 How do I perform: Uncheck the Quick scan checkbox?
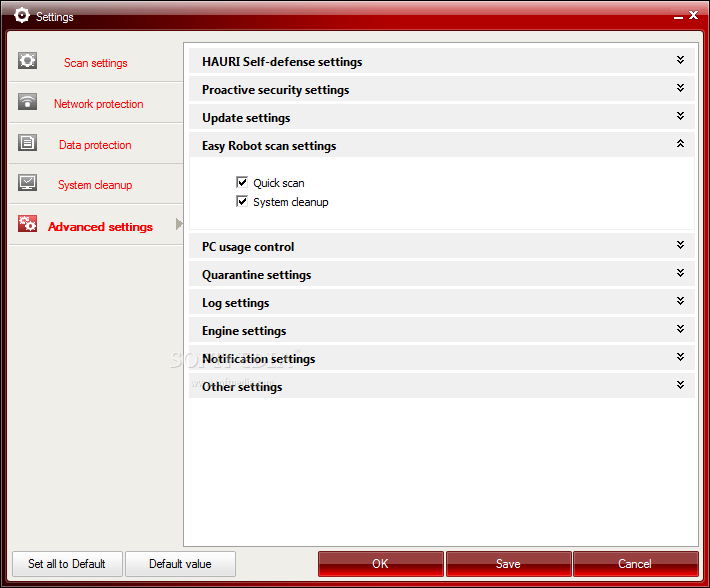point(242,182)
